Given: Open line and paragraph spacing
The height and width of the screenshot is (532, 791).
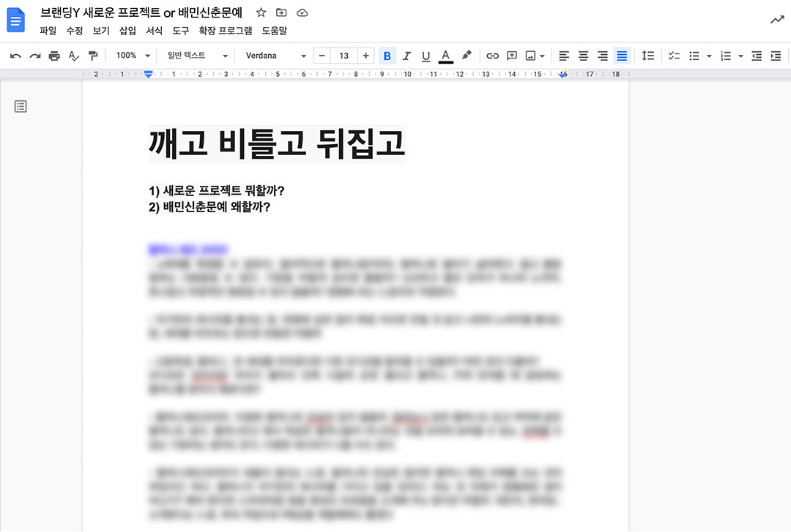Looking at the screenshot, I should tap(647, 56).
